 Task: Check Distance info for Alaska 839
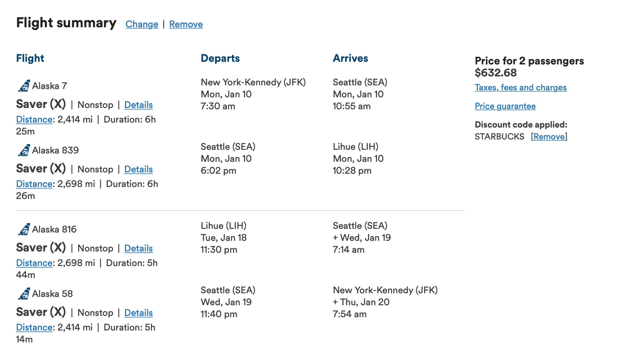(x=34, y=184)
